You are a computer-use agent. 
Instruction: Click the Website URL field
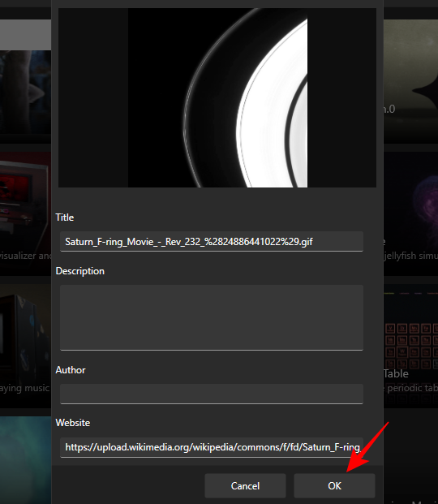coord(212,447)
